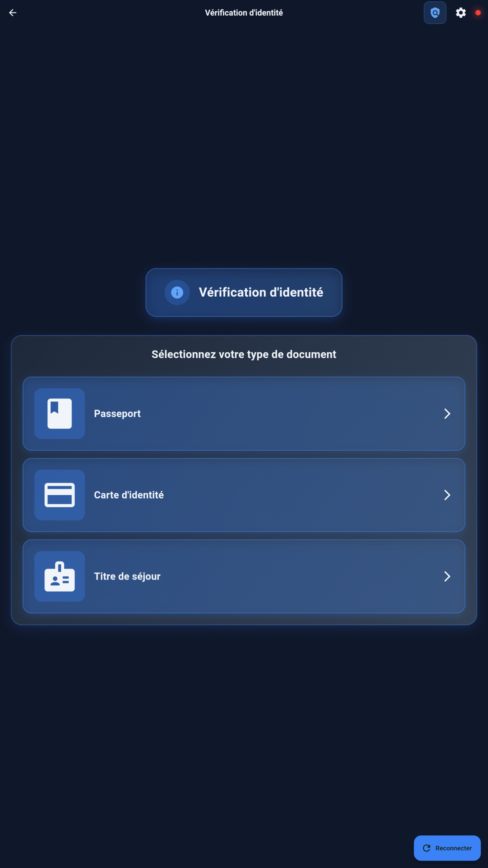Click the Vérification d'identité badge

click(x=244, y=292)
